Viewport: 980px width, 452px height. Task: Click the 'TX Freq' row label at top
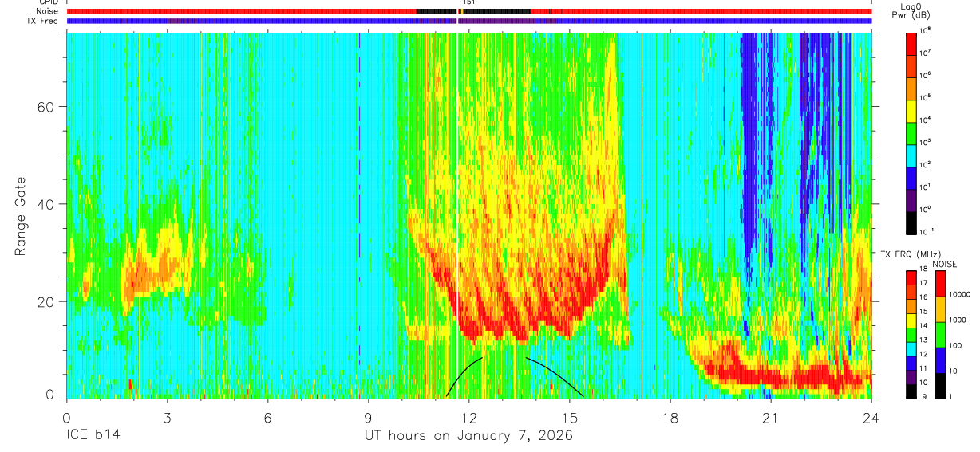pyautogui.click(x=44, y=21)
